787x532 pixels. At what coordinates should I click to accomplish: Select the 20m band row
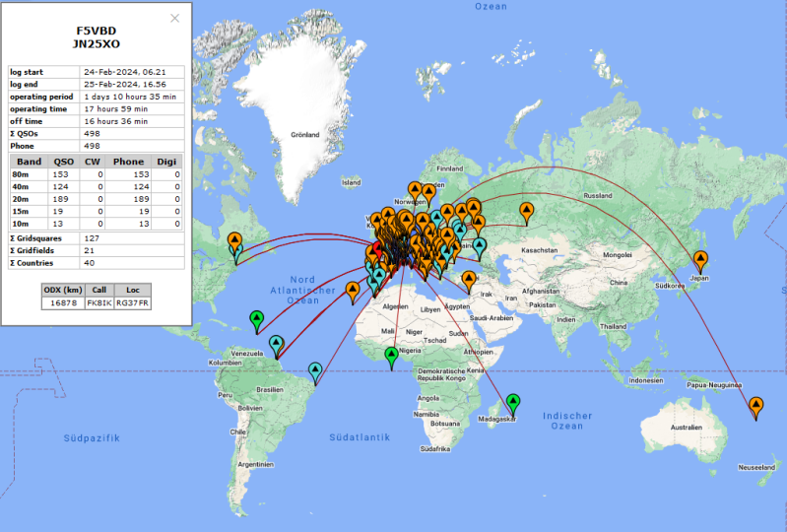(96, 198)
